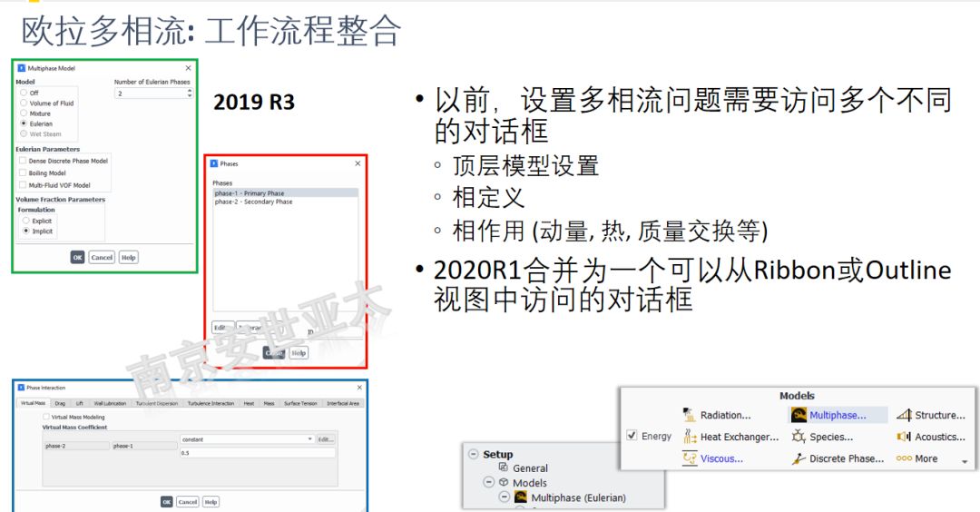Collapse Multiphase (Eulerian) node
Viewport: 980px width, 512px height.
pos(504,497)
